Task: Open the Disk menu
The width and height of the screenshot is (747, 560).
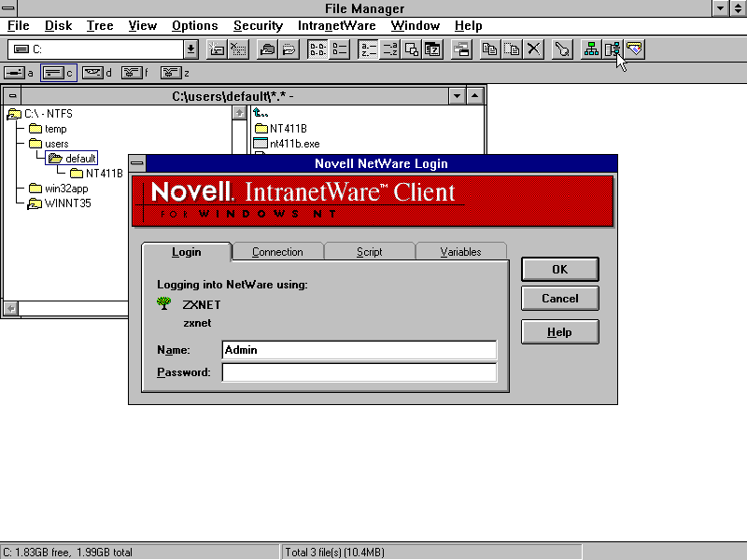Action: (x=58, y=26)
